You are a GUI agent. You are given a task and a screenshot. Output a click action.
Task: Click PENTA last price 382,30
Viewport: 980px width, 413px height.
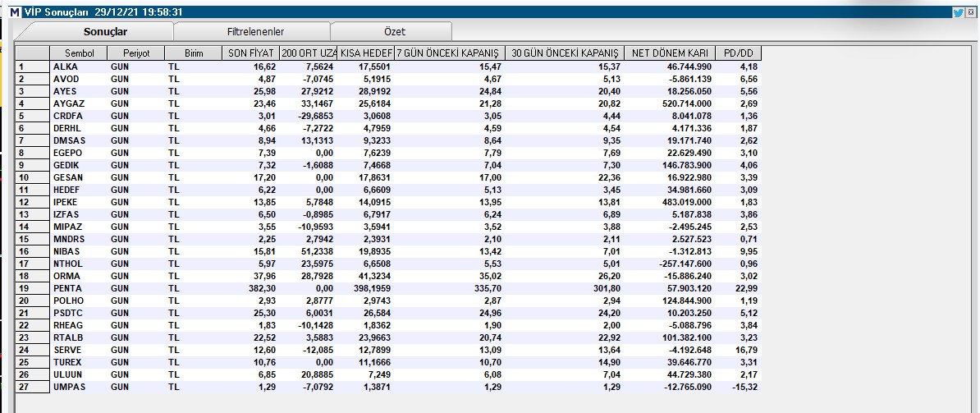[x=261, y=289]
